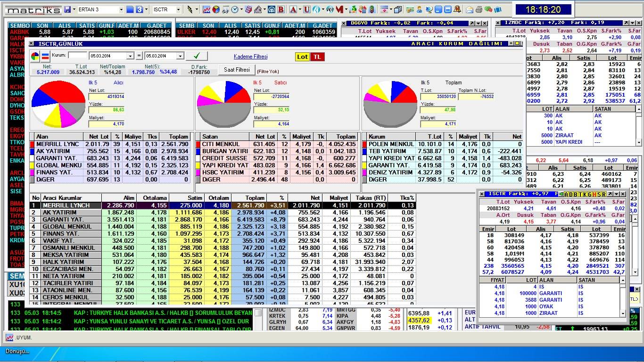644x362 pixels.
Task: Open the line chart icon in toolbar
Action: (x=206, y=9)
